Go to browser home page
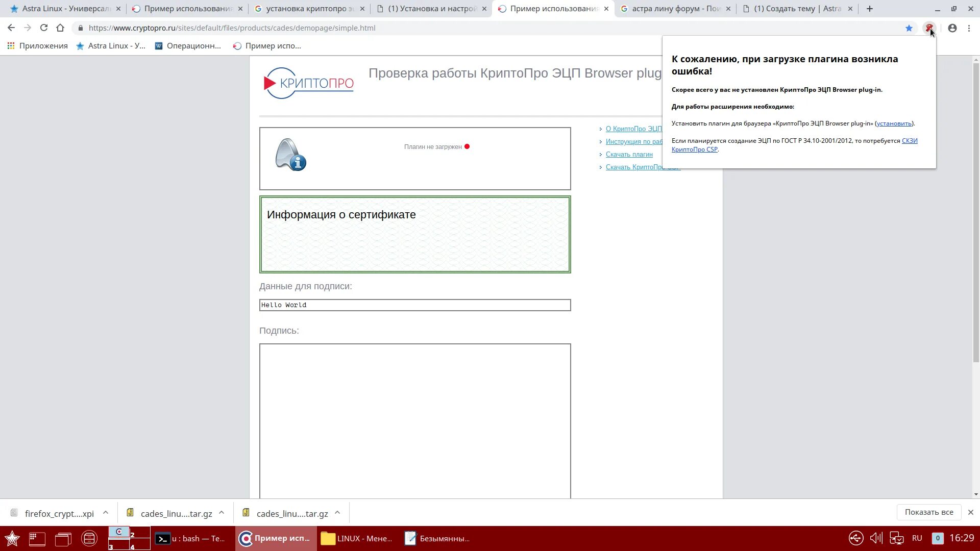This screenshot has height=551, width=980. click(60, 28)
